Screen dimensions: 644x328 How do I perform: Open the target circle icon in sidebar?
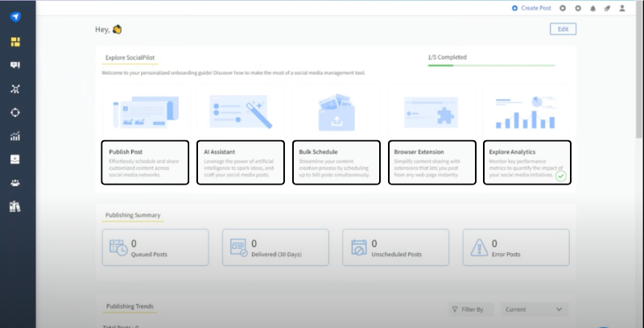(x=15, y=112)
